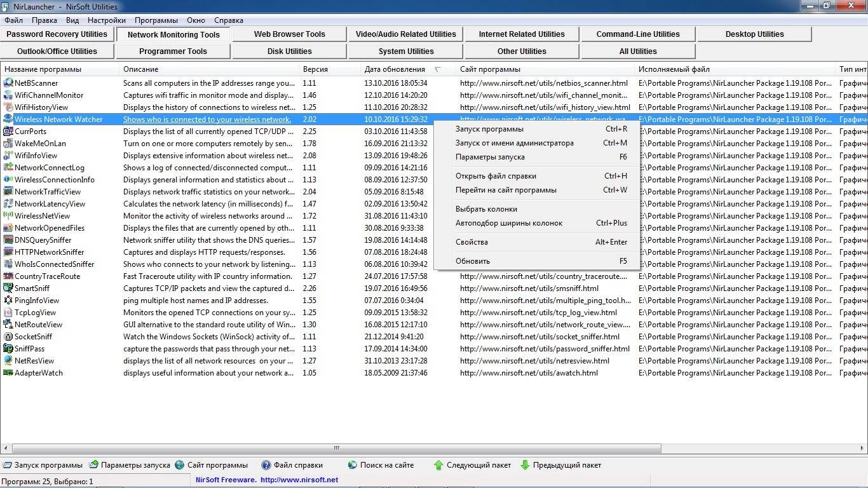Click the AdapterWatch program icon
This screenshot has height=488, width=868.
coord(8,372)
